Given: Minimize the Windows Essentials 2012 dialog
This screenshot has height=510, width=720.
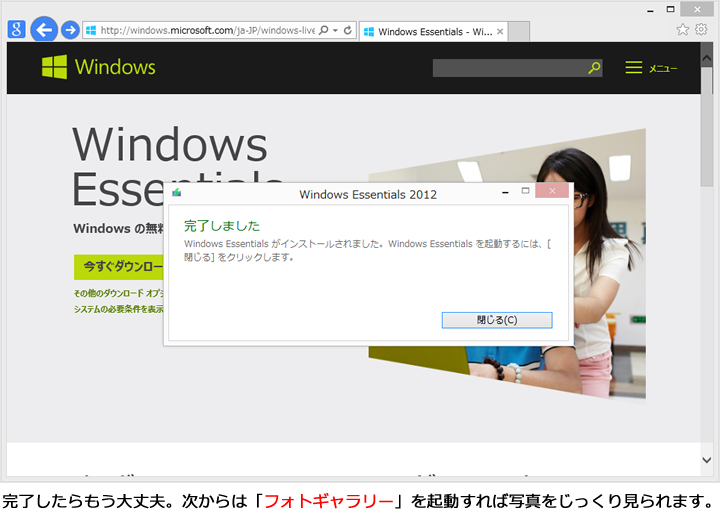Looking at the screenshot, I should click(505, 192).
